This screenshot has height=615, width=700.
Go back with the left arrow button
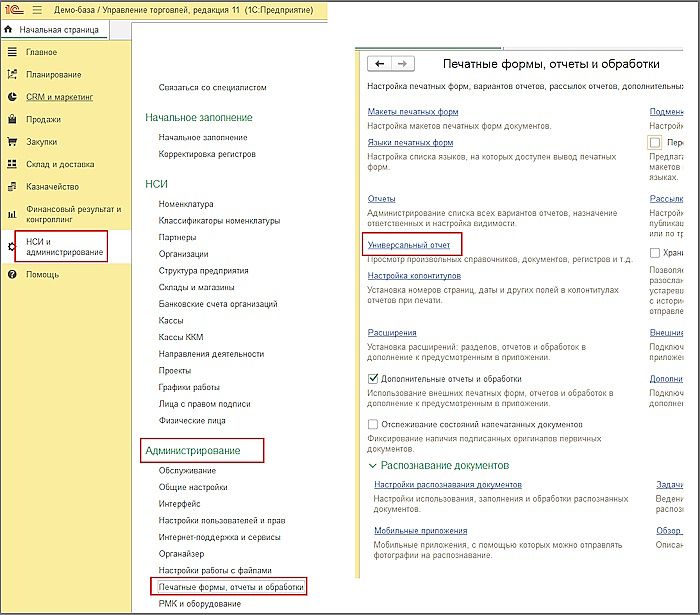(379, 64)
